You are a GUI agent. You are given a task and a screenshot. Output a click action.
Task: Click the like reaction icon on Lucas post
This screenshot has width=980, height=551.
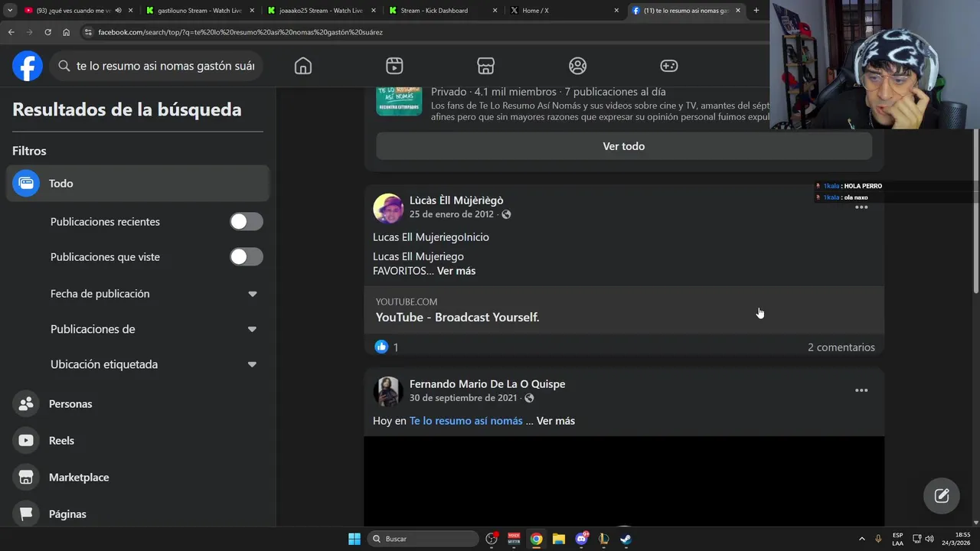(x=381, y=347)
